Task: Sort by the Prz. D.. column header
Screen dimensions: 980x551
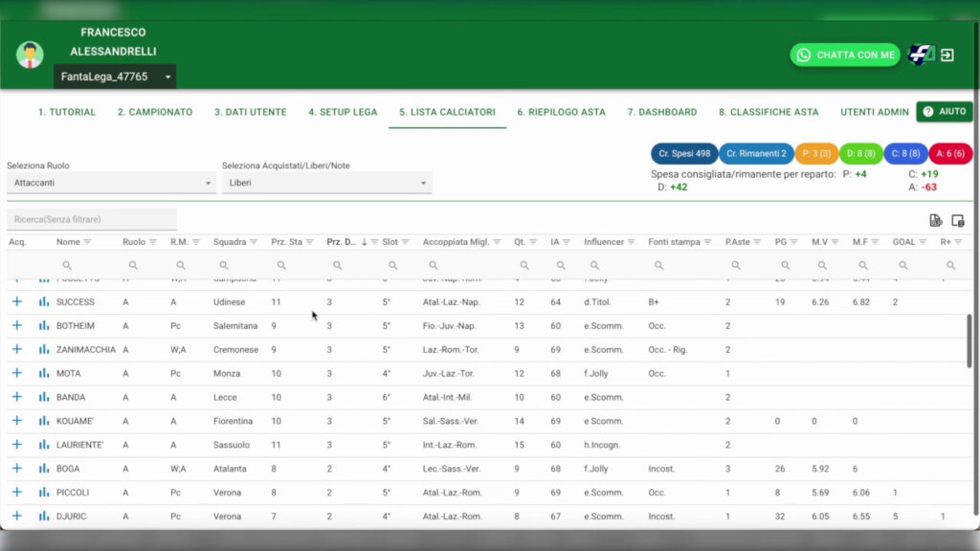Action: tap(342, 242)
